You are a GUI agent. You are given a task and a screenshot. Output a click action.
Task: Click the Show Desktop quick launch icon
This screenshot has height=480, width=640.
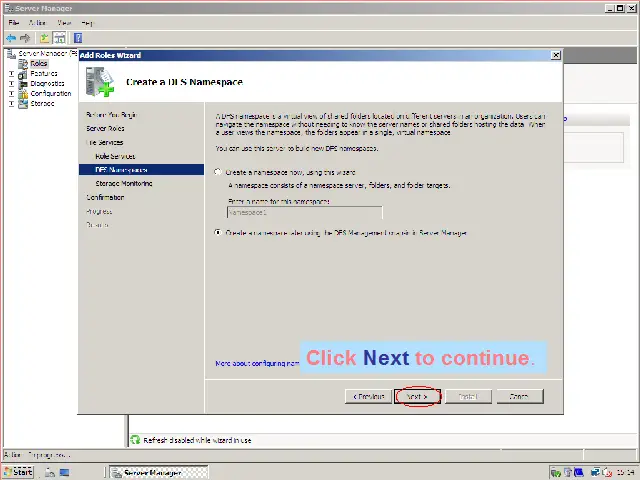click(64, 473)
